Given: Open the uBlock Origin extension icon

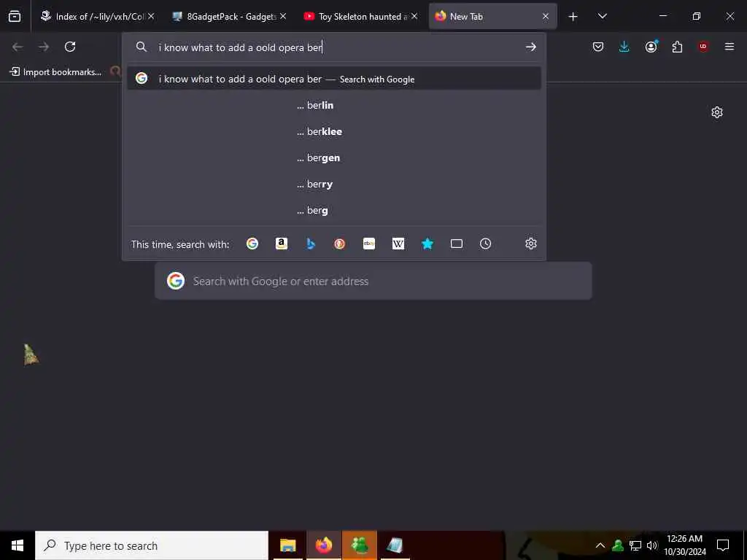Looking at the screenshot, I should [x=703, y=47].
